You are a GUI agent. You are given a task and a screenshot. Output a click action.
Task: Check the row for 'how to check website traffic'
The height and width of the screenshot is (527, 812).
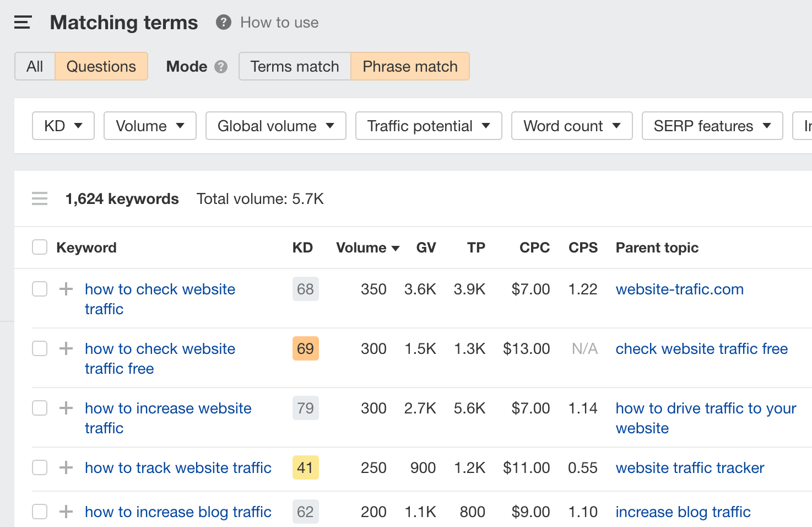point(39,289)
